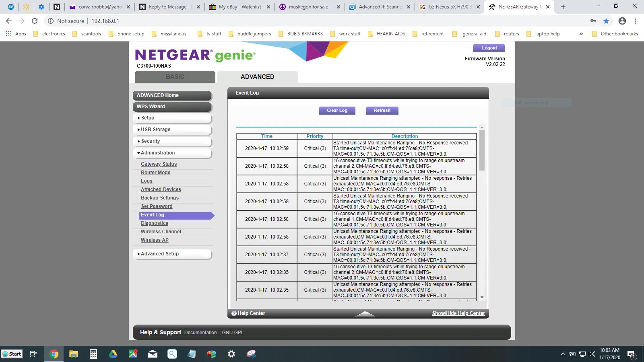Click Show/Hide Help Center link
The height and width of the screenshot is (362, 644).
458,313
